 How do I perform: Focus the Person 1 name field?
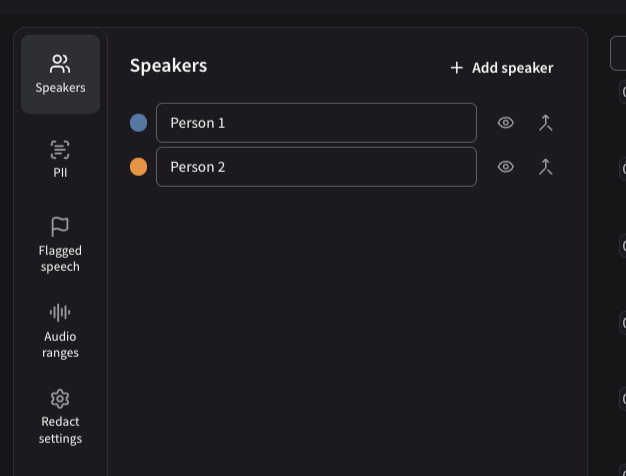point(316,123)
